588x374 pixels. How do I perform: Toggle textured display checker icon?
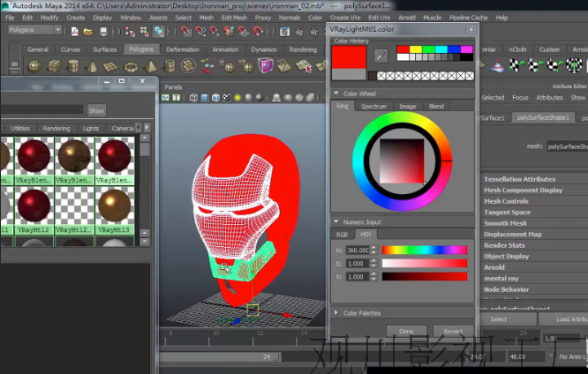tap(227, 98)
